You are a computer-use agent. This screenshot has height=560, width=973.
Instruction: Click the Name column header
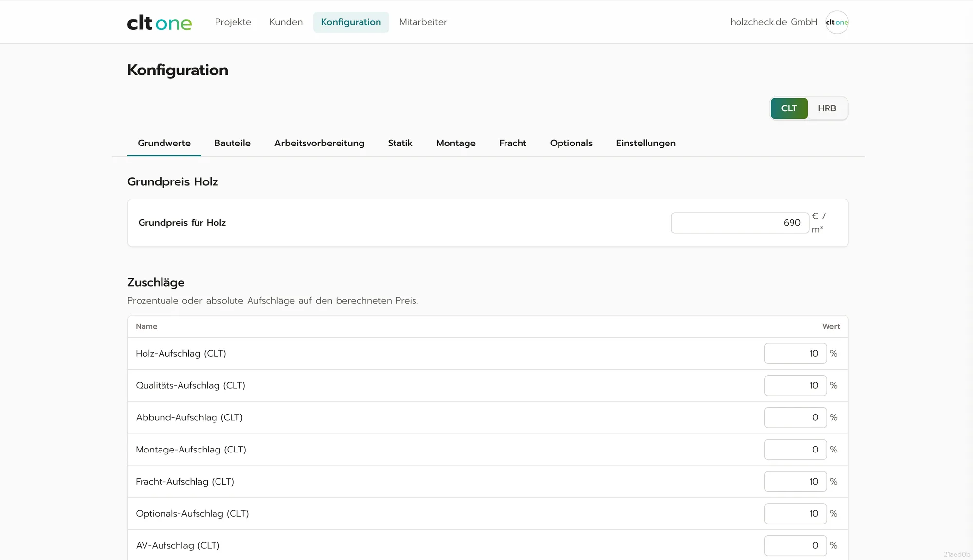[x=146, y=326]
